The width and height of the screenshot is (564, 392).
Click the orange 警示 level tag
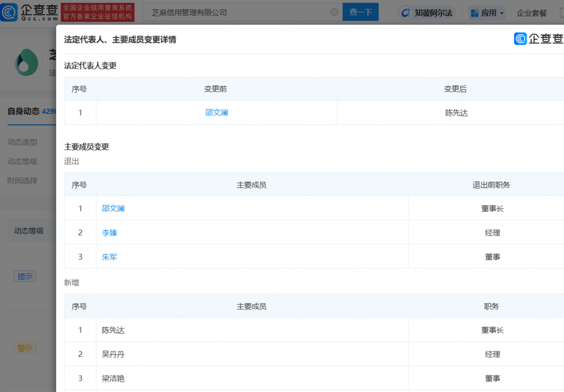25,348
